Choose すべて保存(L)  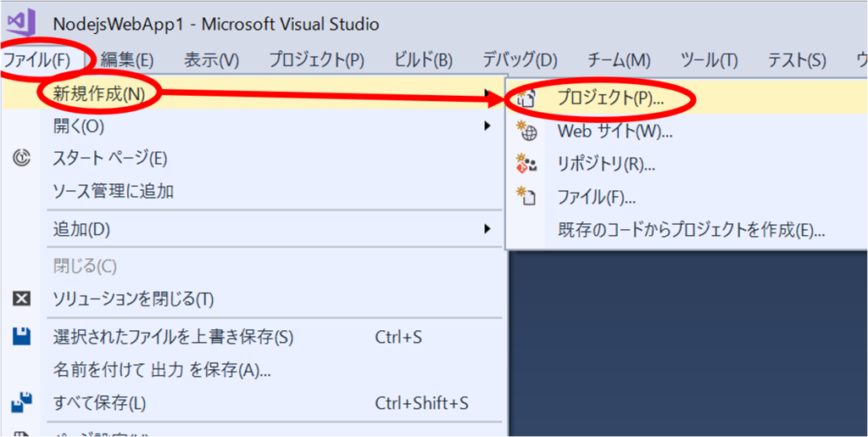pos(253,403)
